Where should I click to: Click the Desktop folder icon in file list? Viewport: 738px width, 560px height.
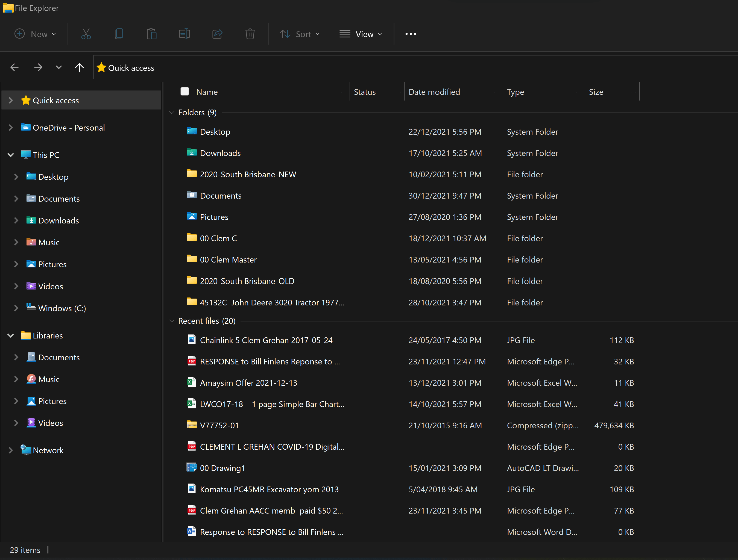pyautogui.click(x=192, y=131)
